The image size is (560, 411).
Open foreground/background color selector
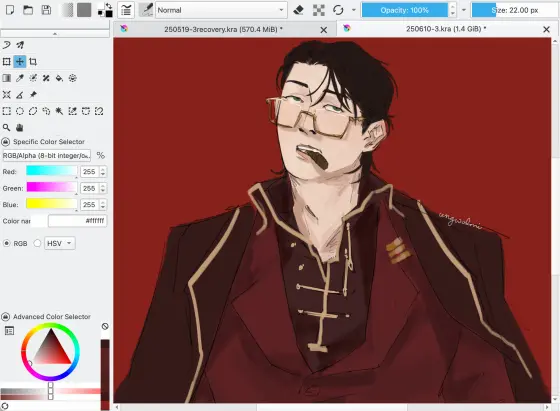coord(105,10)
